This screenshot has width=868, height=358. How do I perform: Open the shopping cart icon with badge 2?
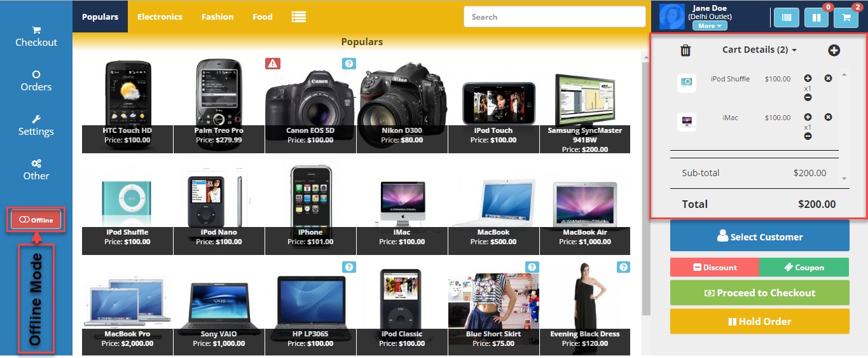[x=846, y=17]
